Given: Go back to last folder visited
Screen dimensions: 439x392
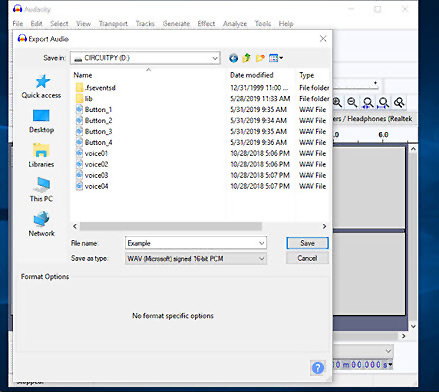Looking at the screenshot, I should pos(233,58).
